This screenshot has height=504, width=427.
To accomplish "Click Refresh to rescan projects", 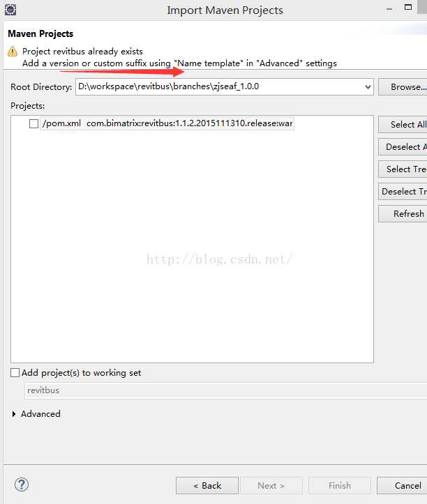I will click(x=403, y=214).
